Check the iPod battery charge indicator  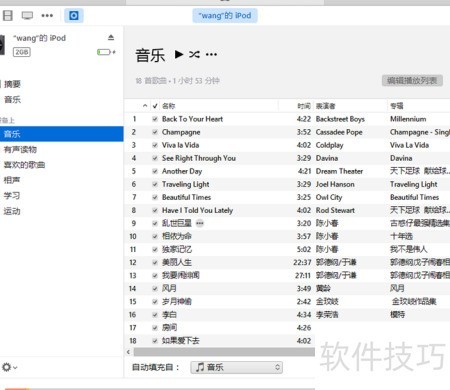point(106,52)
